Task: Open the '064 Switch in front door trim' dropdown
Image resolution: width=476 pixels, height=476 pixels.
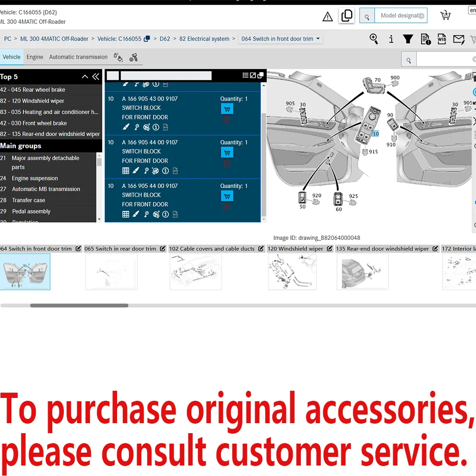Action: [280, 39]
